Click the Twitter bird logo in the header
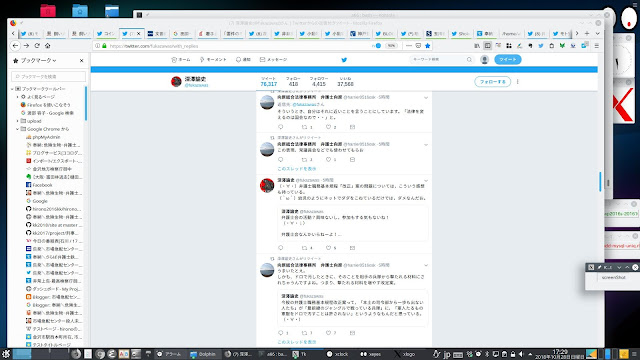Viewport: 640px width, 360px height. [x=344, y=60]
